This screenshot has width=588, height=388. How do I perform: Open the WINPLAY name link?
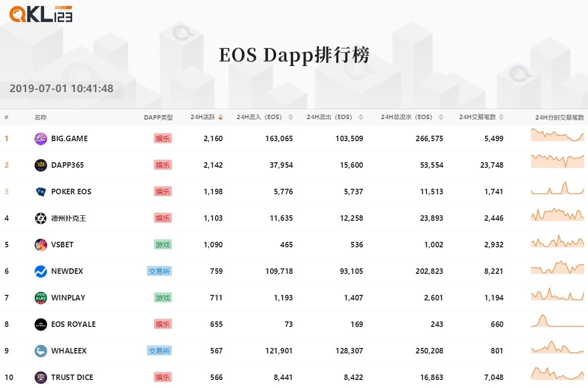click(x=68, y=298)
